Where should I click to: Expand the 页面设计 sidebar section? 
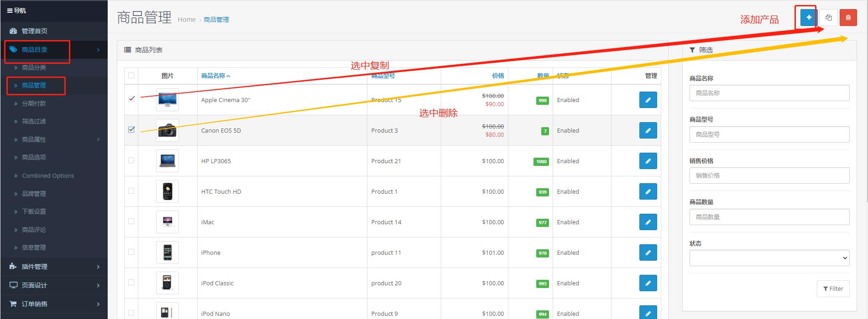[x=54, y=285]
